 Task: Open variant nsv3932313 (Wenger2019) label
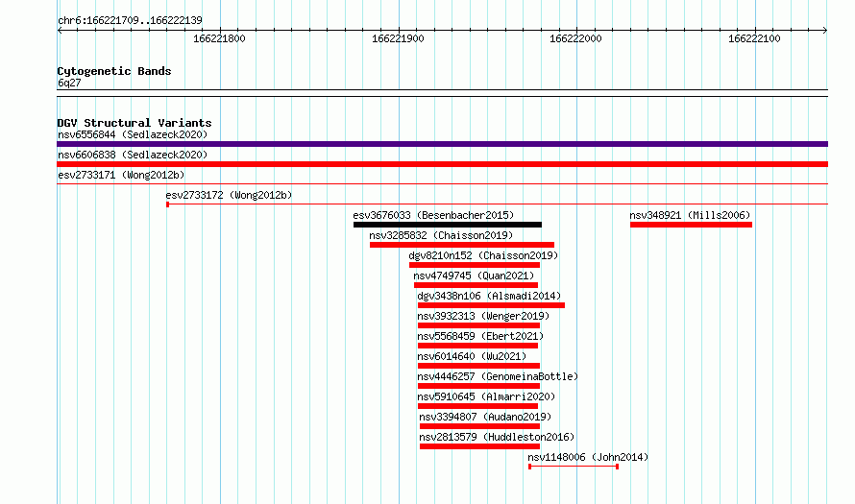483,316
